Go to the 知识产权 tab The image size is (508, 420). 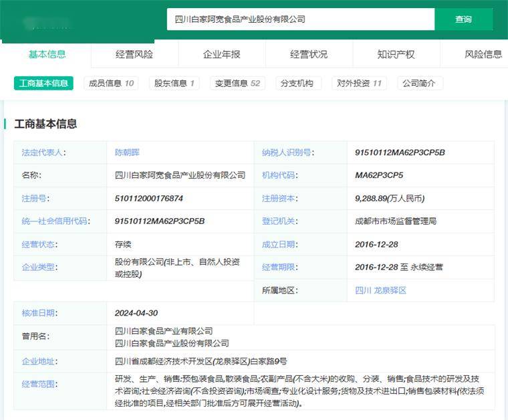396,54
